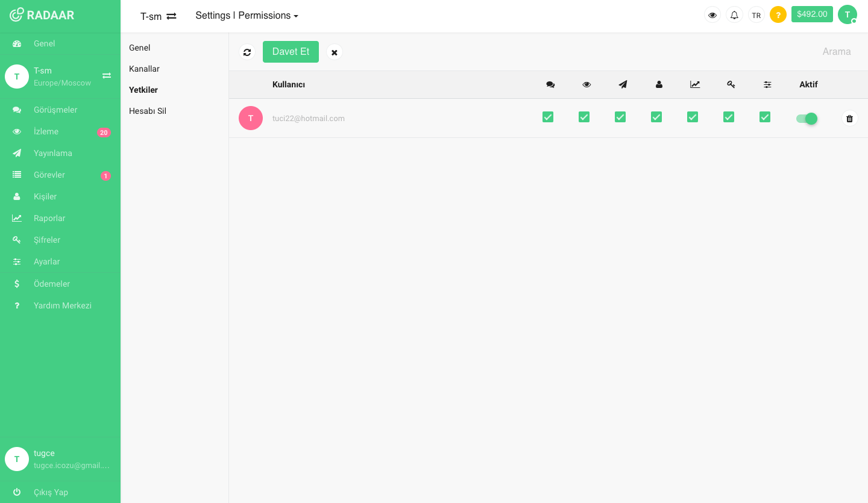
Task: Click the eye icon in top bar
Action: coord(712,15)
